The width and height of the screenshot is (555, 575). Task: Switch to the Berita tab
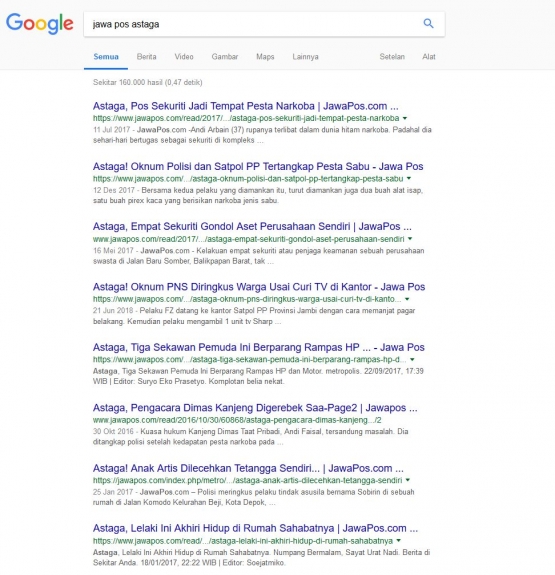tap(146, 57)
